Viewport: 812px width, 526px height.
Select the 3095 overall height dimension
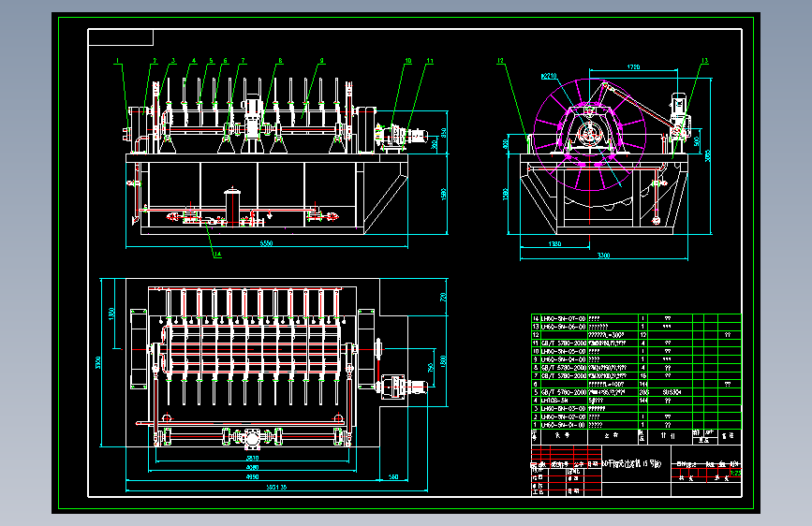(707, 155)
